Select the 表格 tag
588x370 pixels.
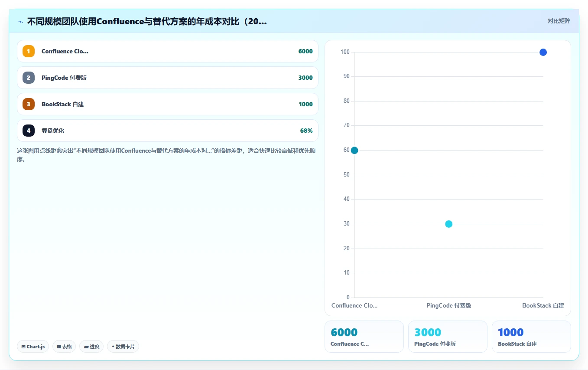click(64, 347)
